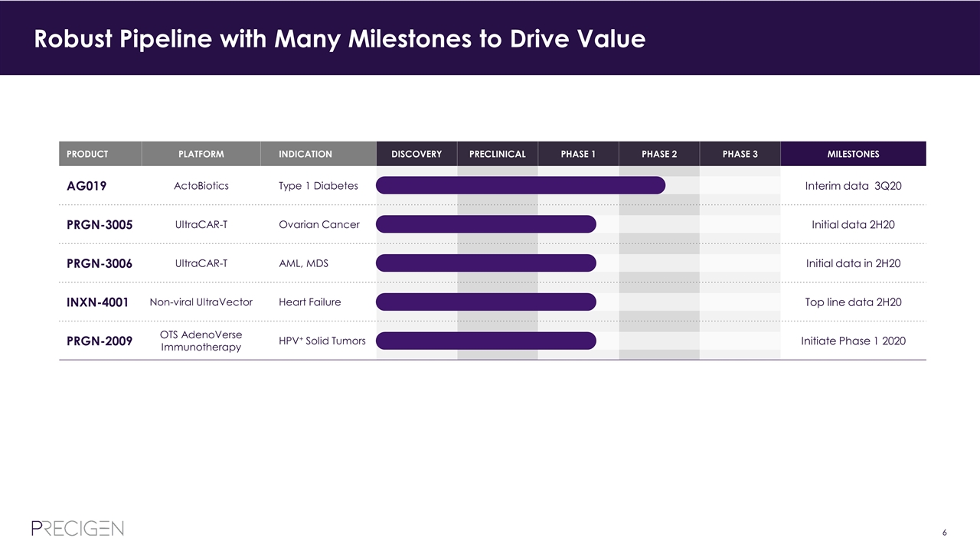980x551 pixels.
Task: Click the 'Initial data in 2H20' milestone
Action: [853, 263]
